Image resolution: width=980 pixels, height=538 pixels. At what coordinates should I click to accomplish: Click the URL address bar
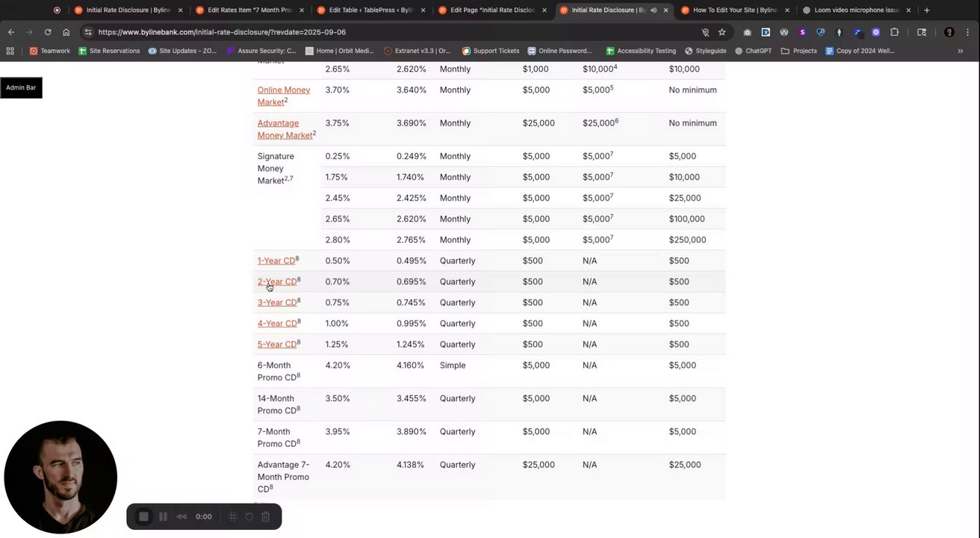point(396,32)
